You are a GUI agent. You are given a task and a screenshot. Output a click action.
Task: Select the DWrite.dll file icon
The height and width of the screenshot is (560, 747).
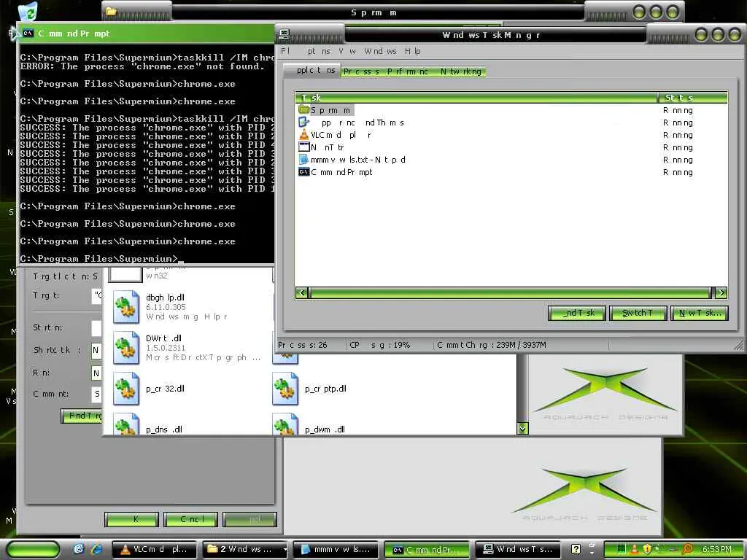[126, 348]
